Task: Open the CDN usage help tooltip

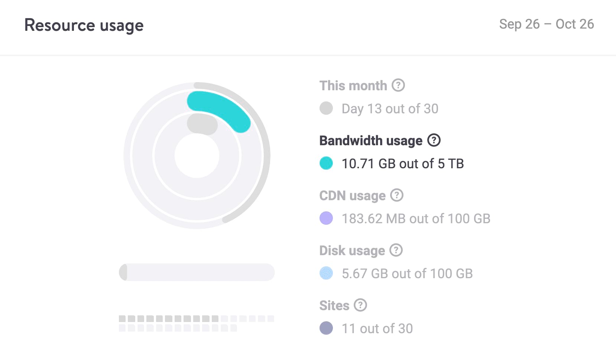Action: coord(396,196)
